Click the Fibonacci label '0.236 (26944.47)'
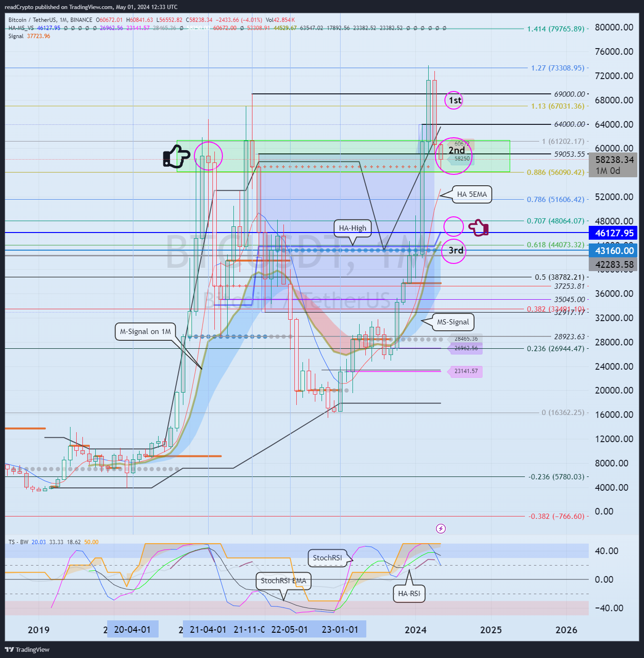The height and width of the screenshot is (658, 644). point(555,349)
